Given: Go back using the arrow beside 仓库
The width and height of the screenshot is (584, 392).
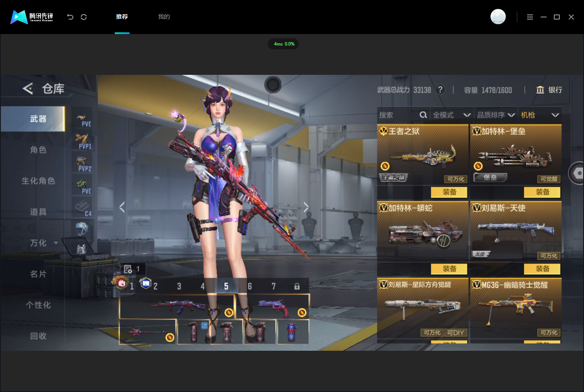Looking at the screenshot, I should (28, 88).
